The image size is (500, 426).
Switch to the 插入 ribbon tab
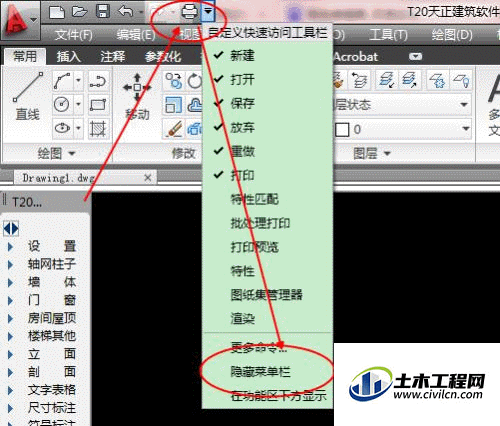tap(69, 57)
